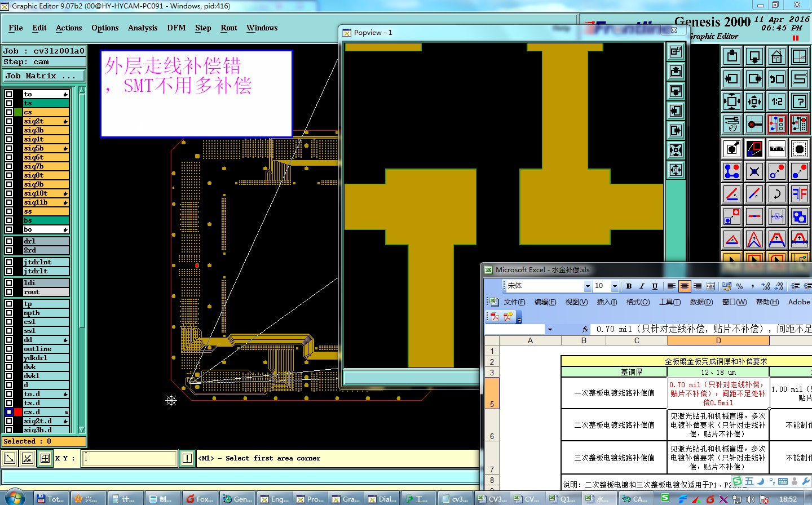Click the 1:2 zoom scale icon
Image resolution: width=812 pixels, height=505 pixels.
[x=777, y=101]
